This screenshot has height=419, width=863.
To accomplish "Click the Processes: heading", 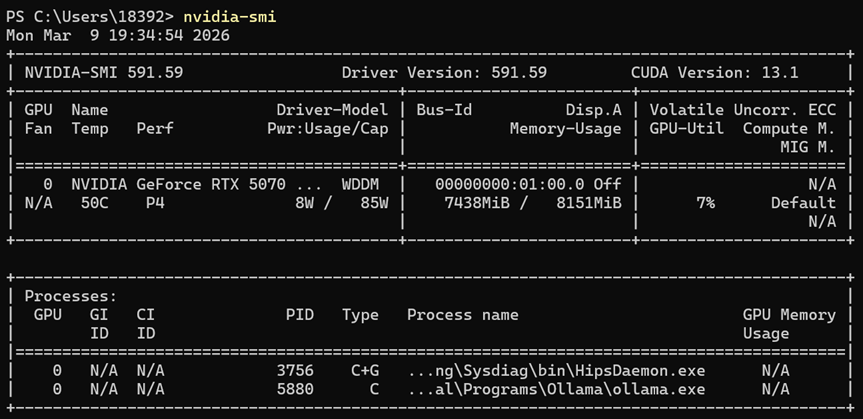I will tap(72, 296).
